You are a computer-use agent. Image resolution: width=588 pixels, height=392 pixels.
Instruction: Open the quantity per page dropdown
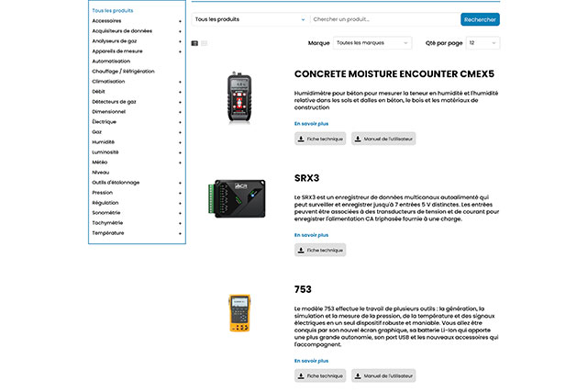483,43
